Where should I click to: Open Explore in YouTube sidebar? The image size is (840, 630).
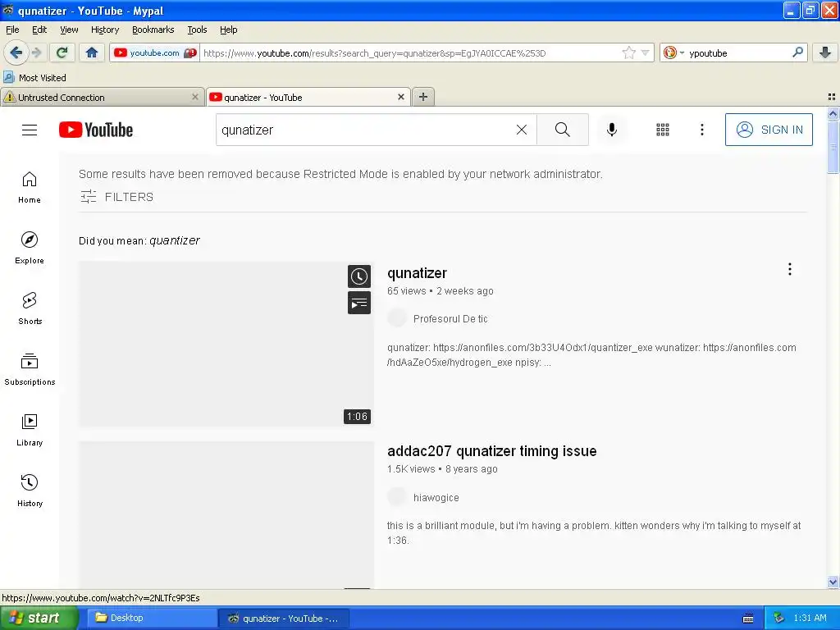pos(30,248)
